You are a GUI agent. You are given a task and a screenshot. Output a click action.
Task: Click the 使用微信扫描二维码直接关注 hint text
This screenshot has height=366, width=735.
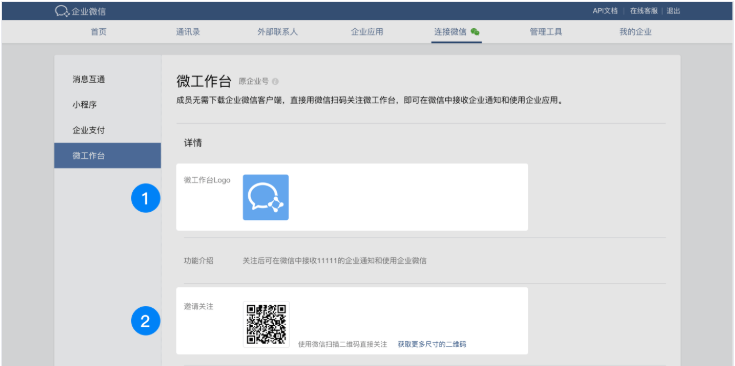(343, 344)
